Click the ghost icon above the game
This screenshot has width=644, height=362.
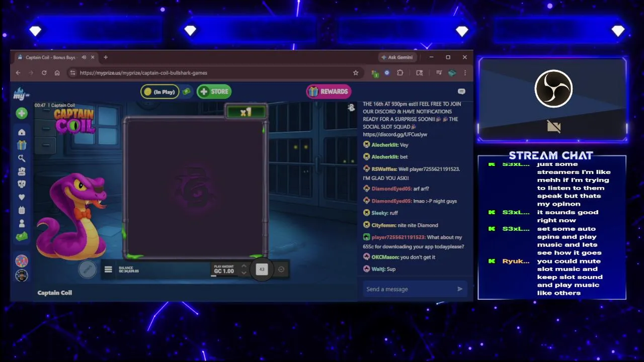[351, 108]
